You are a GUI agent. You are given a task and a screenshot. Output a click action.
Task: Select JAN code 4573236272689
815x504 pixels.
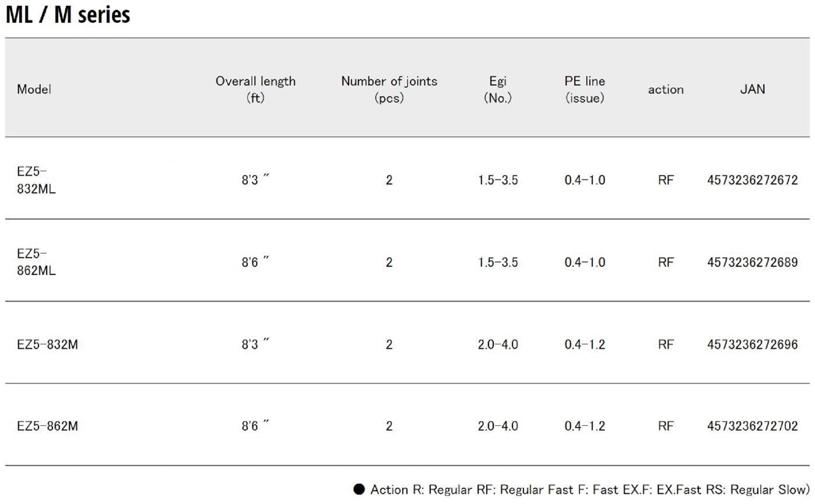pyautogui.click(x=752, y=262)
